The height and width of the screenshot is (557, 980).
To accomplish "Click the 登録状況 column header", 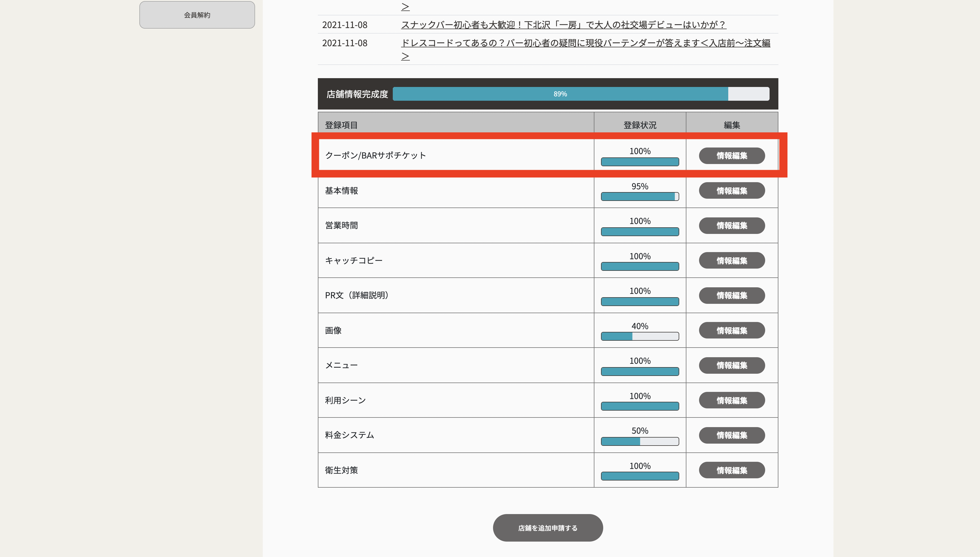I will tap(640, 125).
